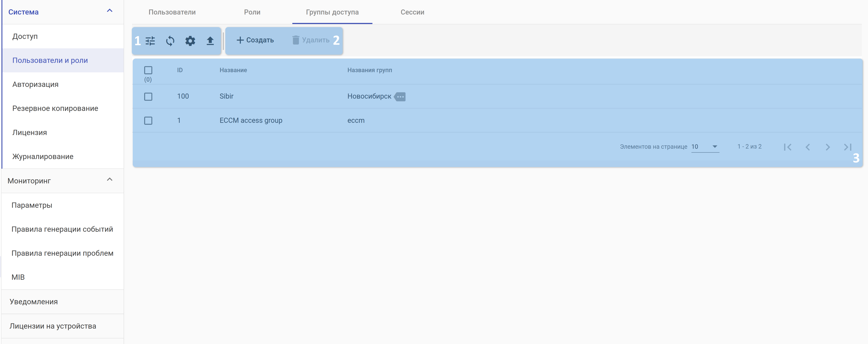The width and height of the screenshot is (868, 344).
Task: Switch to the Роли tab
Action: [252, 12]
